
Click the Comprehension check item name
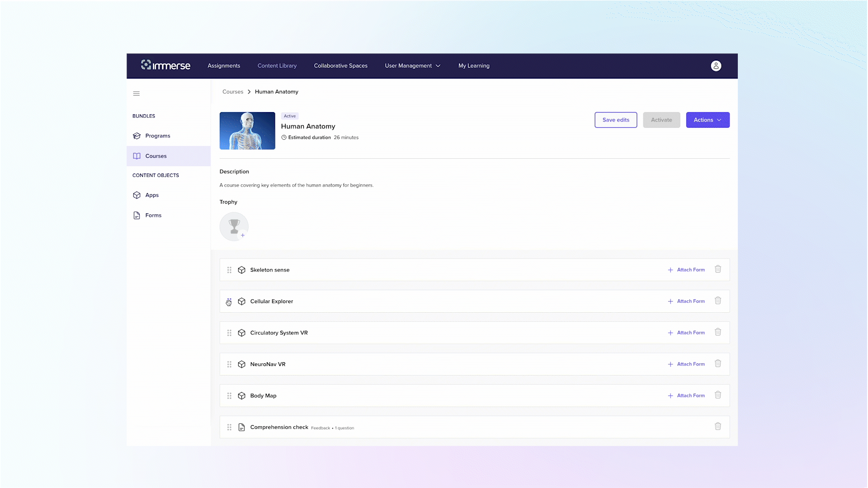click(x=279, y=427)
